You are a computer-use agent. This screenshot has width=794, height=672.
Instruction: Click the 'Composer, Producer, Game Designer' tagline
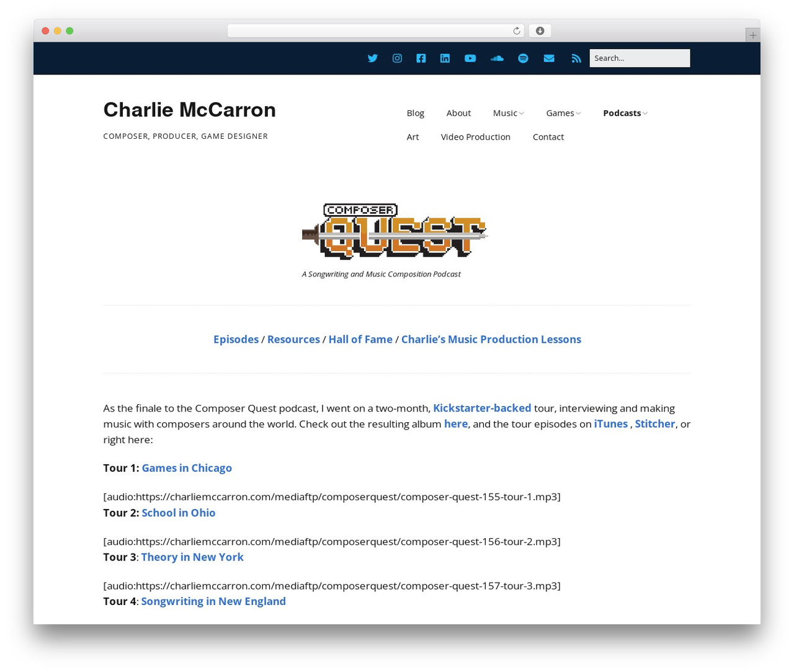tap(185, 136)
